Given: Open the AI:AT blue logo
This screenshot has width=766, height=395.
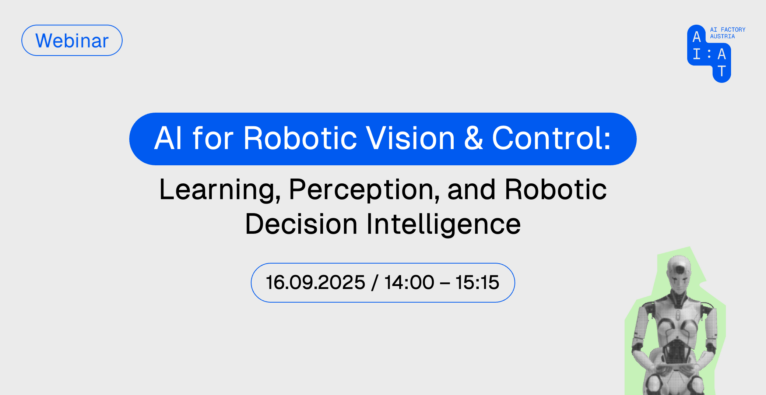Looking at the screenshot, I should tap(709, 54).
